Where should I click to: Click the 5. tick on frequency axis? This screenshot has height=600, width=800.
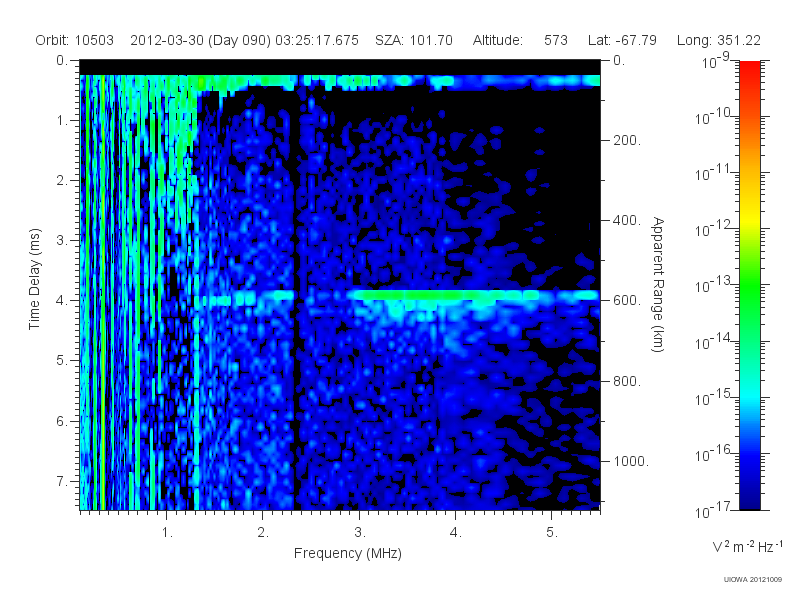(552, 533)
